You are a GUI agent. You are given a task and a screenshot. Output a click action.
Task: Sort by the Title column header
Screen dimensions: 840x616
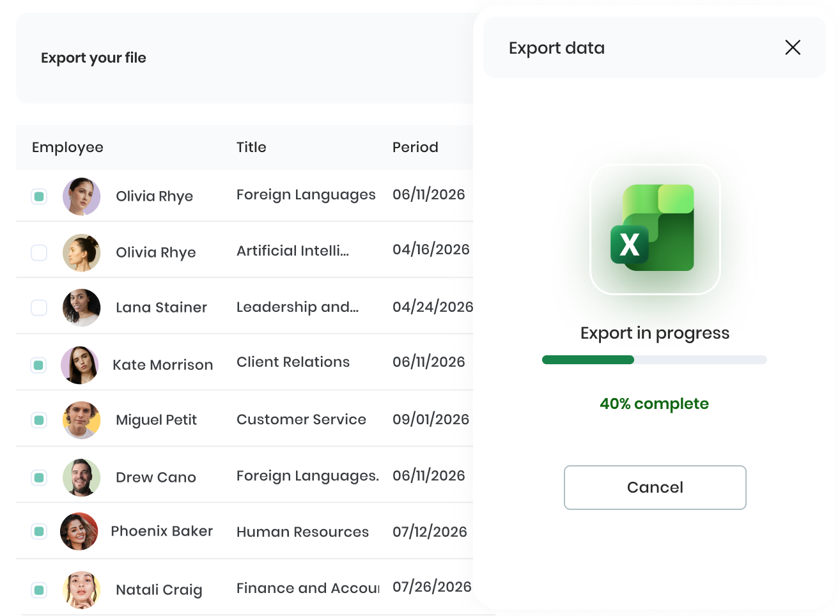[251, 147]
